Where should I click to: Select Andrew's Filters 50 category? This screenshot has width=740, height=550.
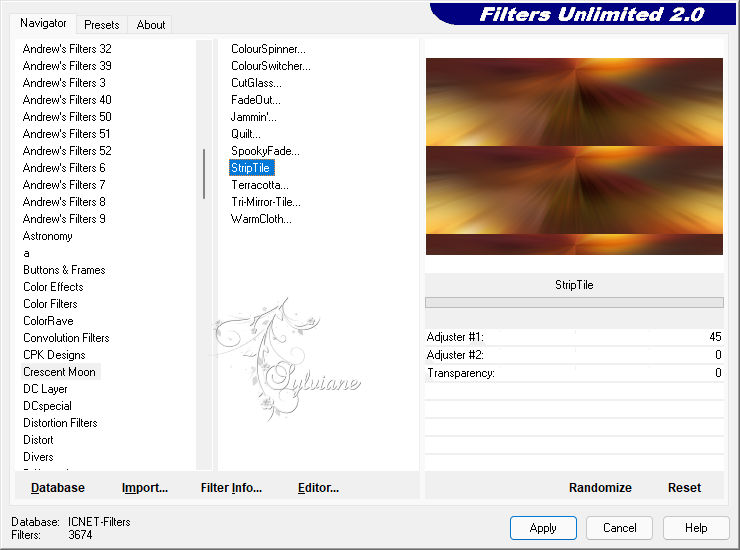coord(67,117)
